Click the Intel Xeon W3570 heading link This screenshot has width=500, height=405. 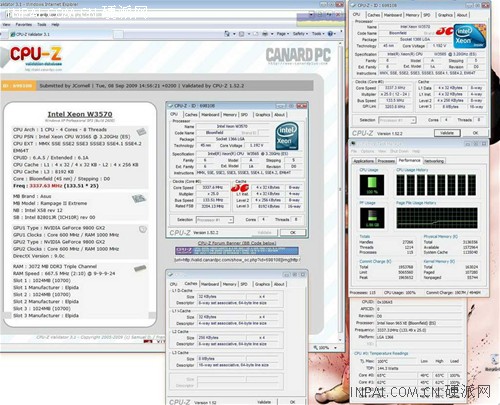[x=80, y=114]
